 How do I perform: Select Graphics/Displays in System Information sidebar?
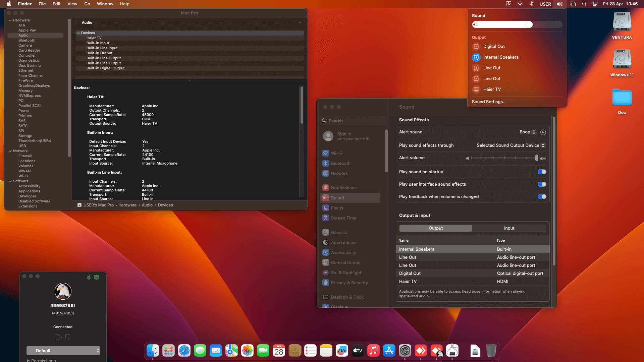[x=34, y=86]
